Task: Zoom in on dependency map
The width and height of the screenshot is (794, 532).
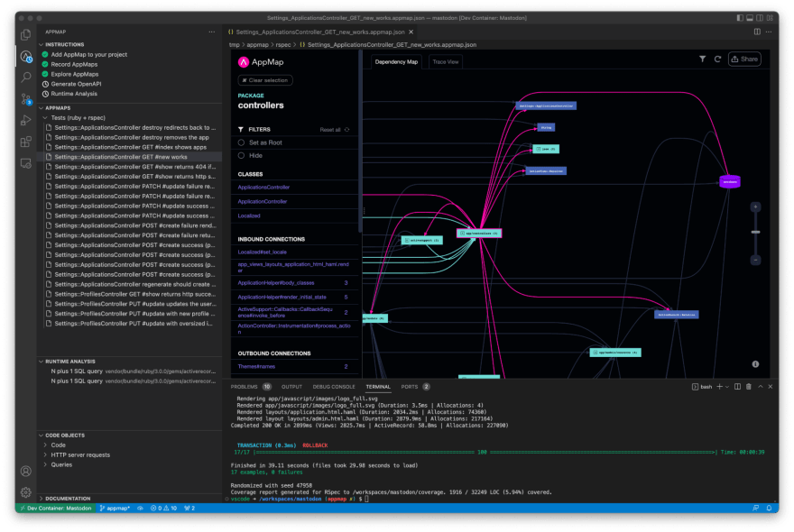Action: point(755,207)
